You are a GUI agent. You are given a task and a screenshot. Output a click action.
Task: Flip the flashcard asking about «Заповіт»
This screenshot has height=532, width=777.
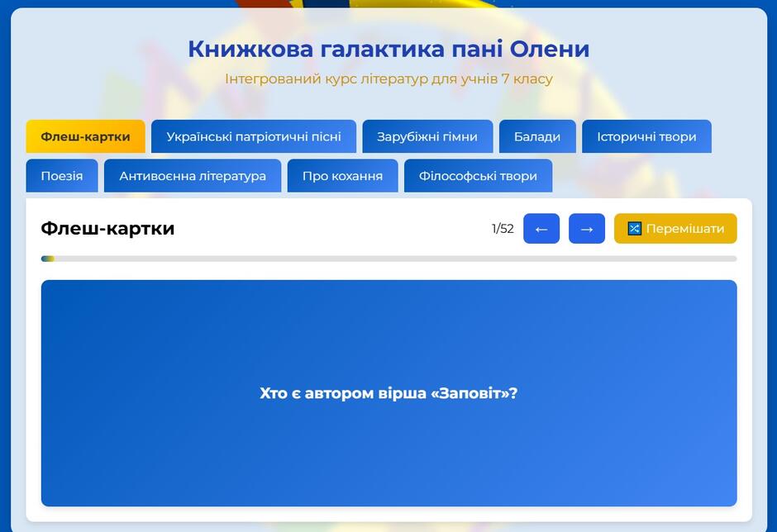point(389,393)
